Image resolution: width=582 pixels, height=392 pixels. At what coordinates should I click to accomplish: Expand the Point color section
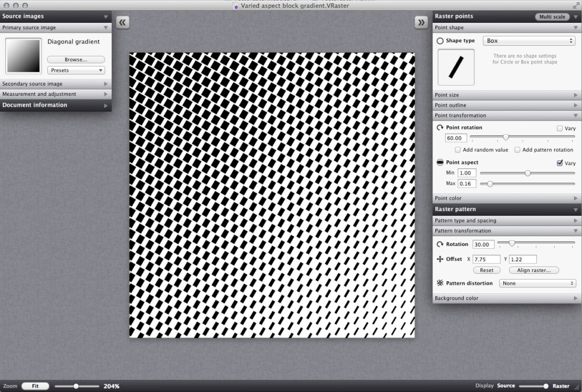(575, 198)
